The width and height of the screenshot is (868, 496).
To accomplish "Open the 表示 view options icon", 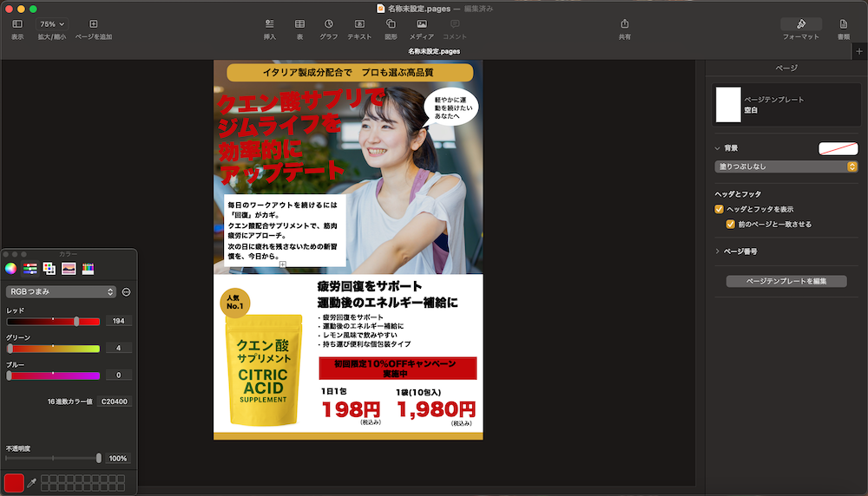I will [x=17, y=24].
